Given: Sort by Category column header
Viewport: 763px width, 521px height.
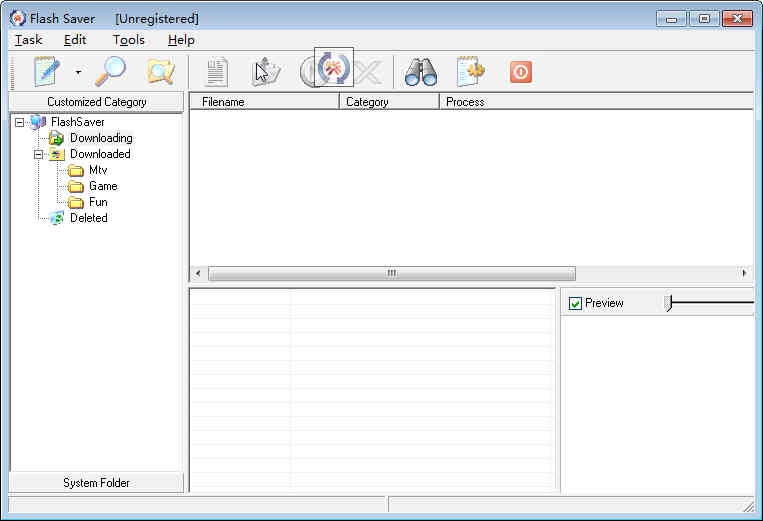Looking at the screenshot, I should coord(389,102).
